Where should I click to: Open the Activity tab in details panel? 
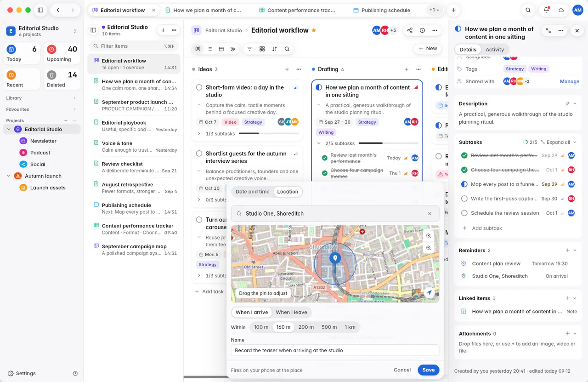(x=495, y=50)
